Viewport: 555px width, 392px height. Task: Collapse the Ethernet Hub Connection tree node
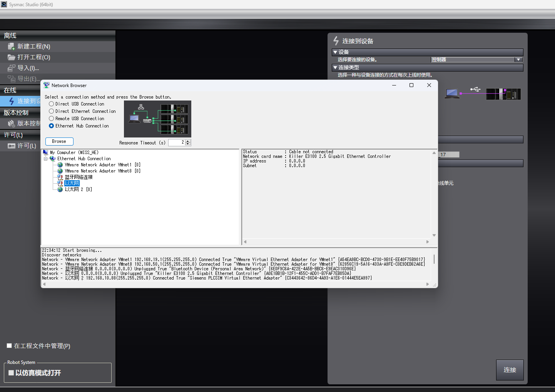click(x=46, y=159)
